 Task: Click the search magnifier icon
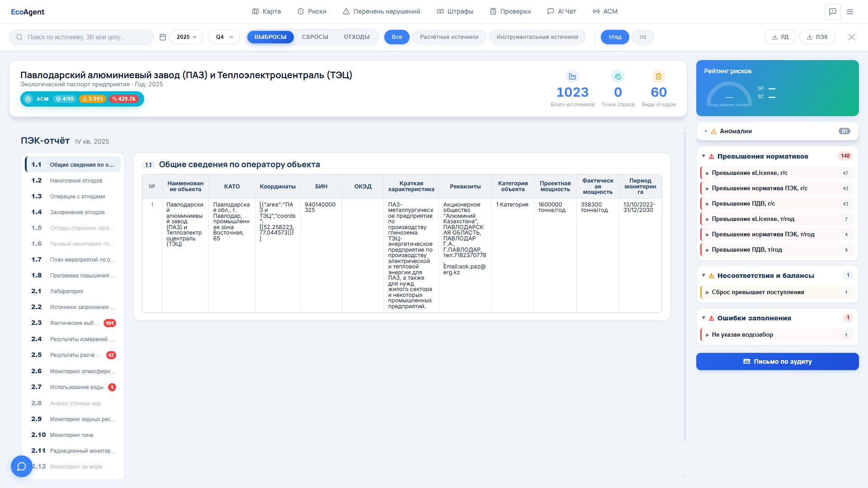click(19, 37)
